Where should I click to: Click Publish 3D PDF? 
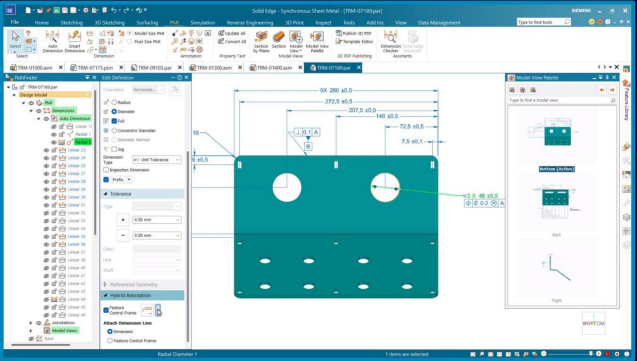354,33
